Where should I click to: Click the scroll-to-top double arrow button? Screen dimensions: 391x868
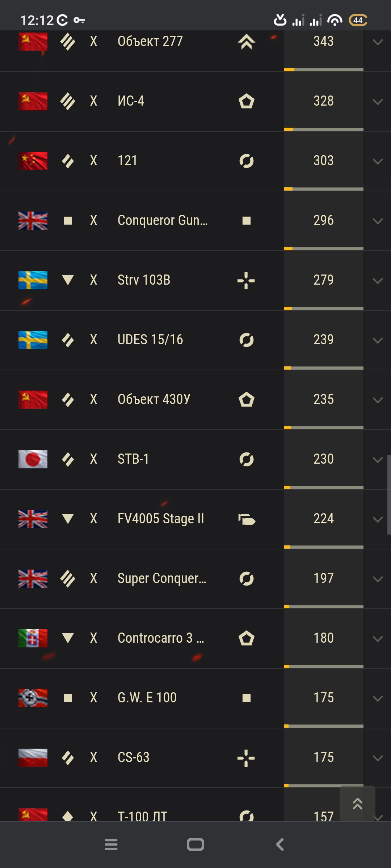click(357, 804)
